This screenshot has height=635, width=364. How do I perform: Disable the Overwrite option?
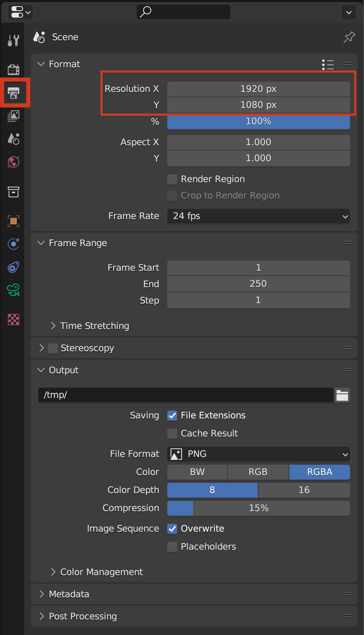[x=172, y=529]
